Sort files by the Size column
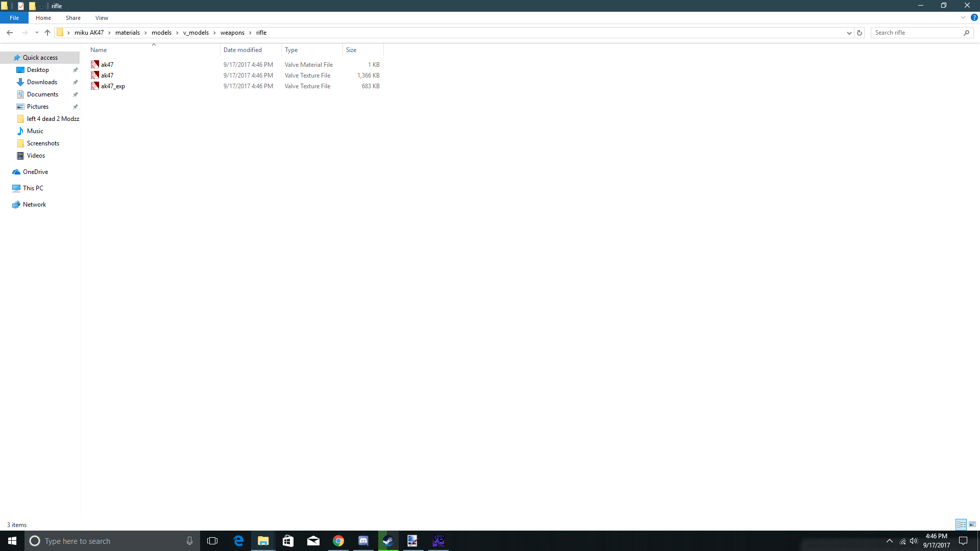 [351, 50]
